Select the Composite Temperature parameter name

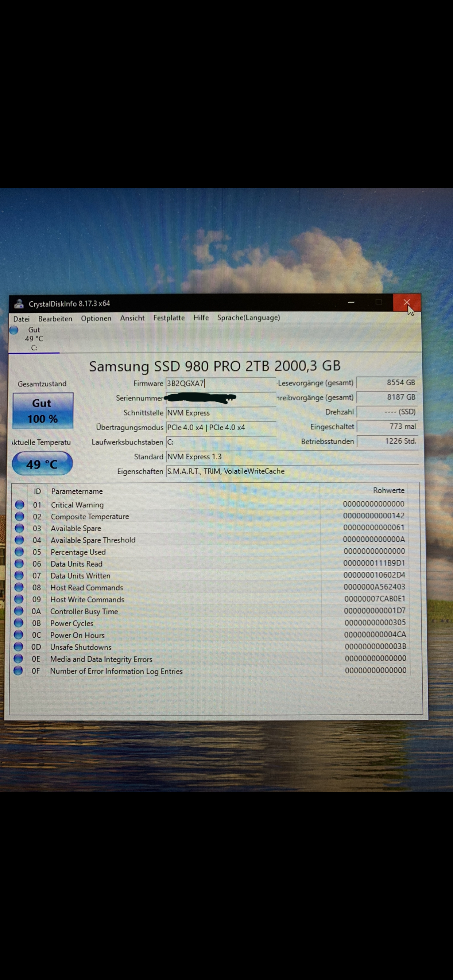click(x=90, y=517)
